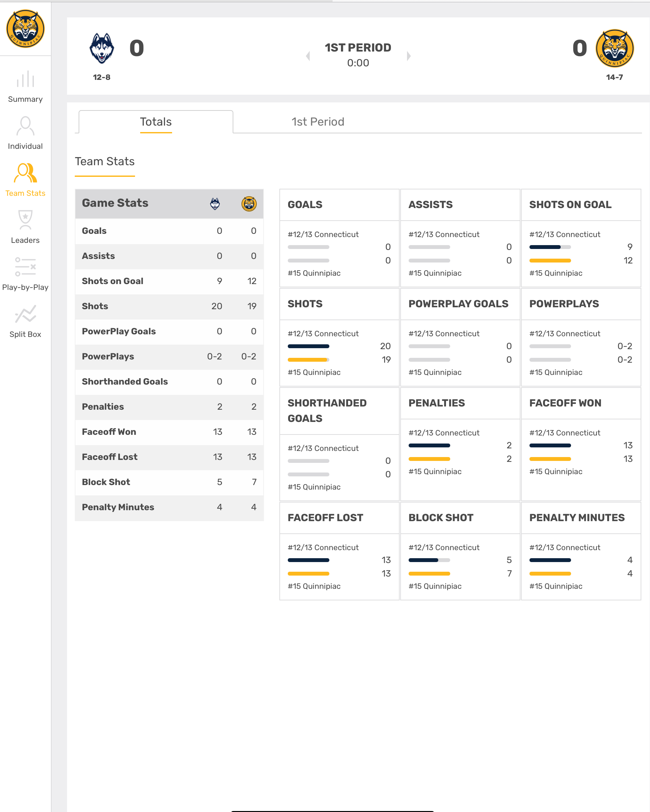Viewport: 650px width, 812px height.
Task: Click the Connecticut score 0 in the scoreboard
Action: [136, 48]
